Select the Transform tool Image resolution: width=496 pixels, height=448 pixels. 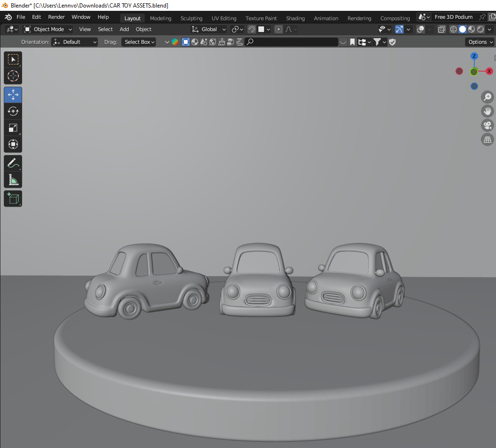click(x=13, y=144)
